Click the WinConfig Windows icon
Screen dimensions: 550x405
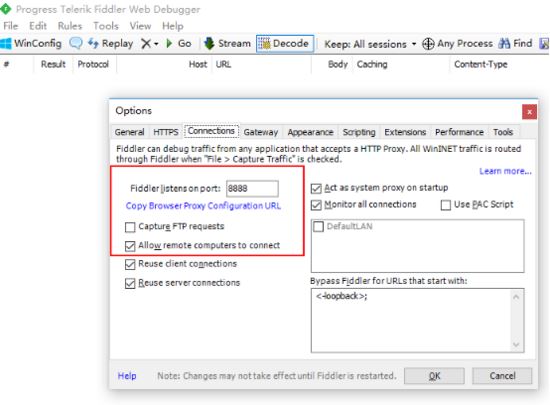[x=6, y=43]
